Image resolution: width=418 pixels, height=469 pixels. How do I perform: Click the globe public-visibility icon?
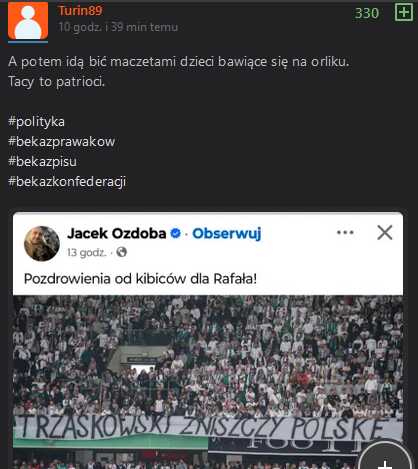tap(122, 252)
